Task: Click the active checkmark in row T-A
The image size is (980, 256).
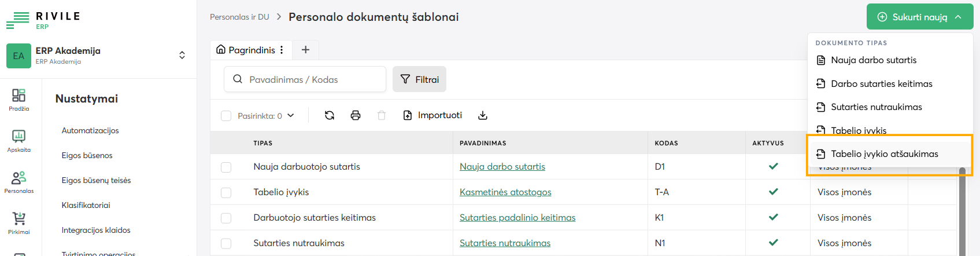Action: [774, 192]
